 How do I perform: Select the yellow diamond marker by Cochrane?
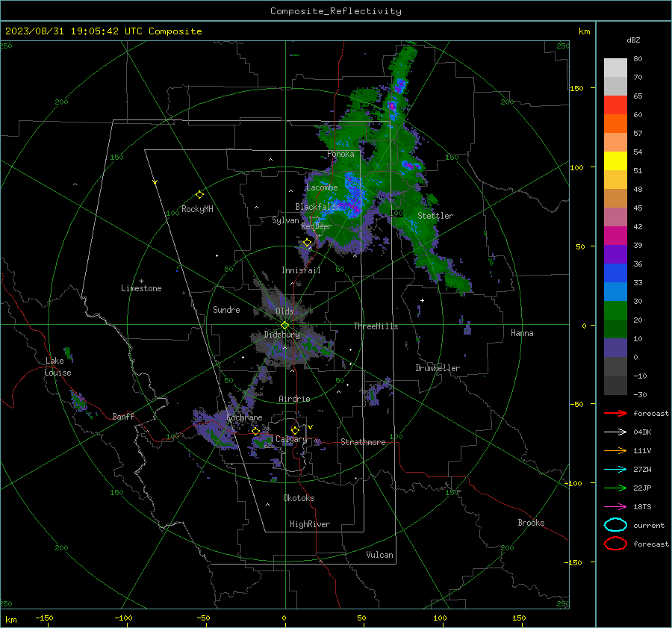pos(256,432)
